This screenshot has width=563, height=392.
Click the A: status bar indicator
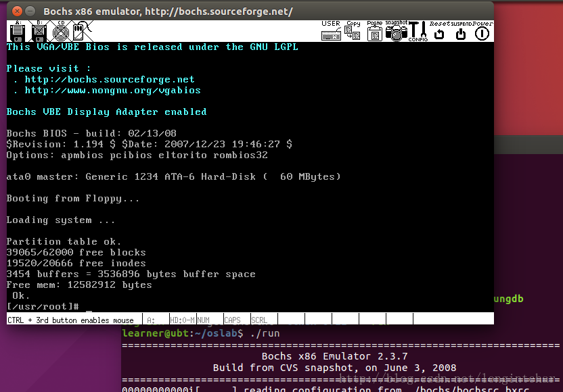point(156,320)
